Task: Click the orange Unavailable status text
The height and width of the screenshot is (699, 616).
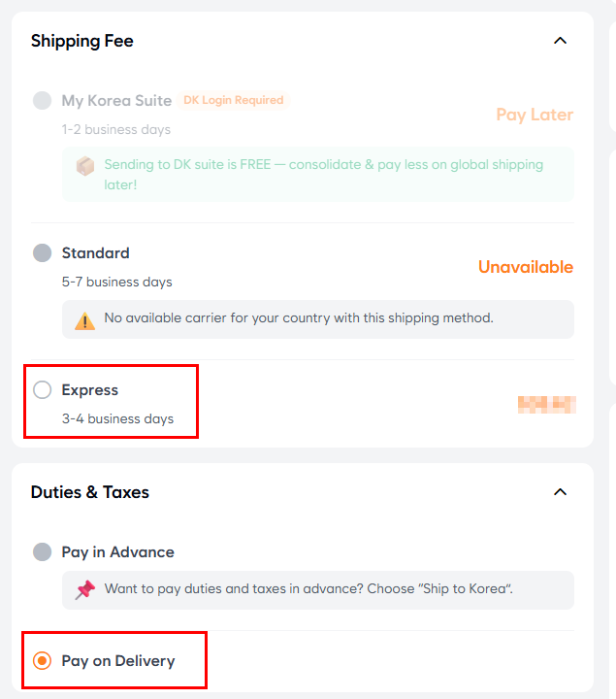Action: (x=526, y=267)
